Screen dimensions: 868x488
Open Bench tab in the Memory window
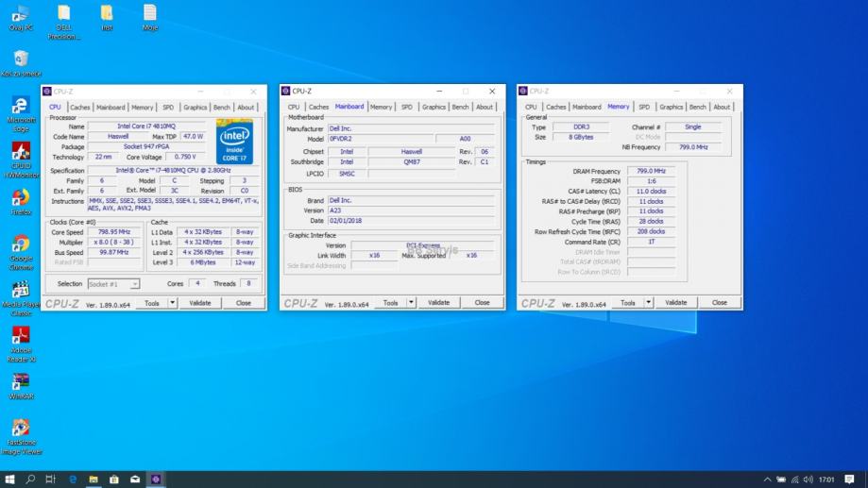697,108
